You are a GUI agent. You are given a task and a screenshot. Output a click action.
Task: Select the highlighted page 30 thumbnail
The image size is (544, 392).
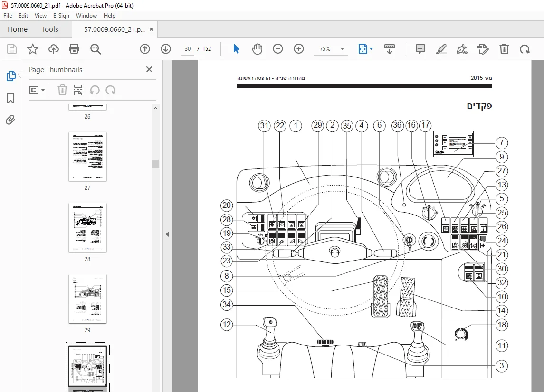[87, 367]
